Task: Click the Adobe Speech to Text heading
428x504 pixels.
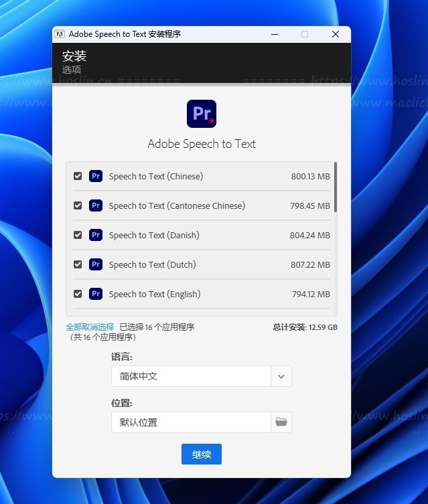Action: click(202, 144)
